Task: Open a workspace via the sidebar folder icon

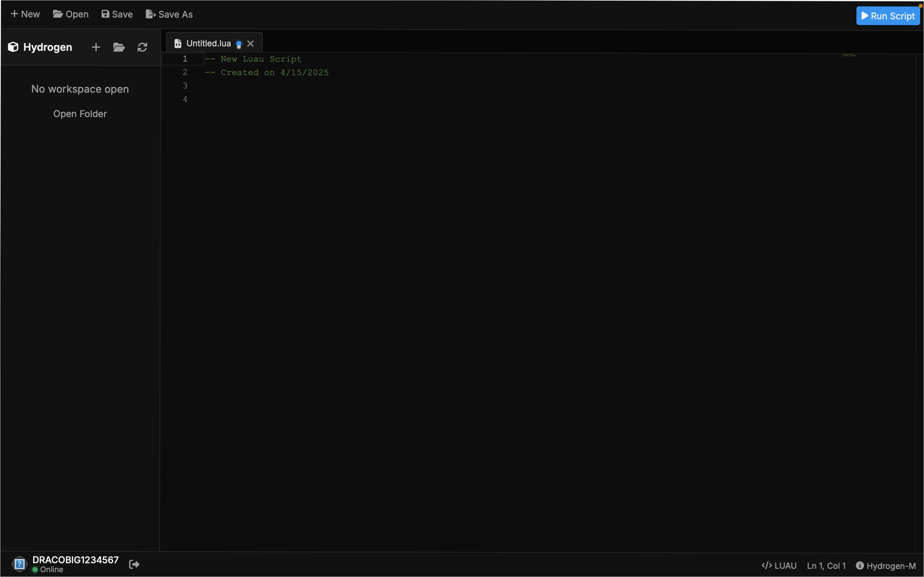Action: coord(119,47)
